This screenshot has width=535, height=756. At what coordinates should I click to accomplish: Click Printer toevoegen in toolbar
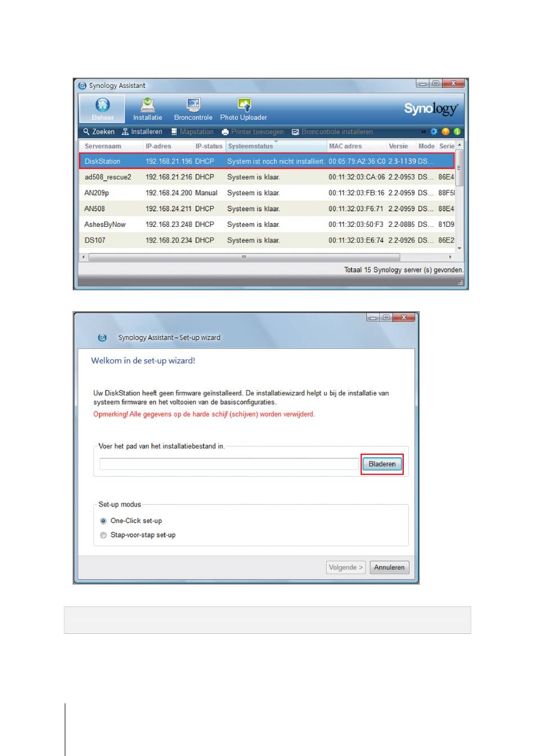click(252, 132)
